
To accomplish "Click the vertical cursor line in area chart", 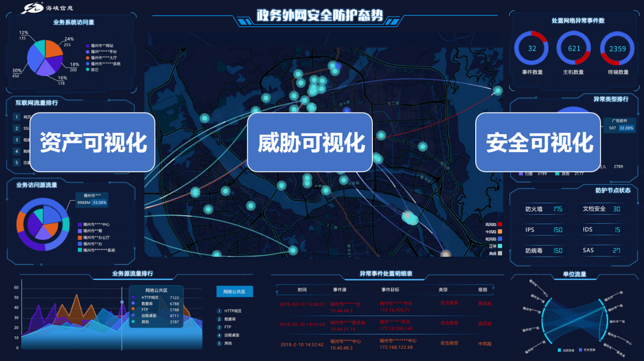I will click(x=122, y=319).
